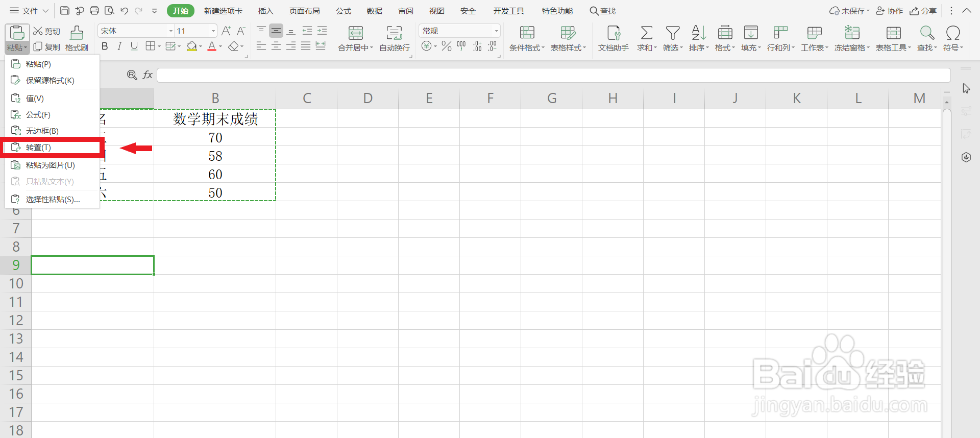
Task: Open font size dropdown showing 11
Action: click(x=213, y=31)
